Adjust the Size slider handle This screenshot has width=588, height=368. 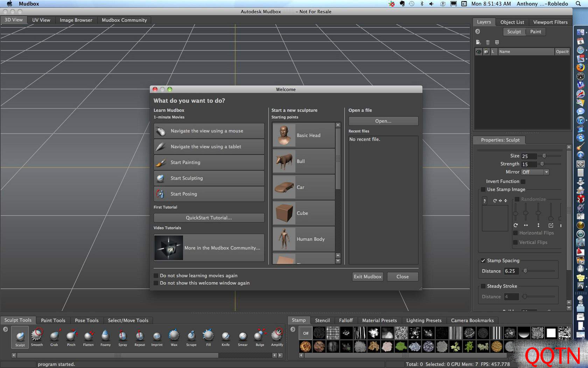(544, 156)
